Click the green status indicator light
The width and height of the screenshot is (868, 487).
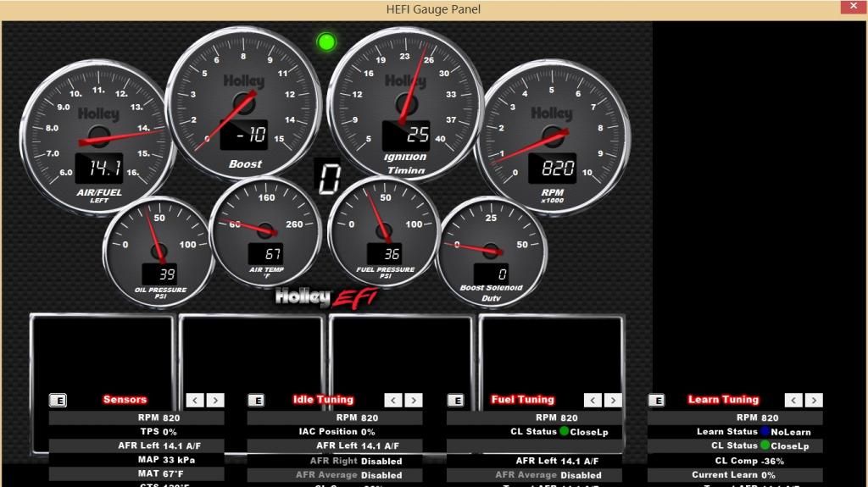tap(326, 42)
